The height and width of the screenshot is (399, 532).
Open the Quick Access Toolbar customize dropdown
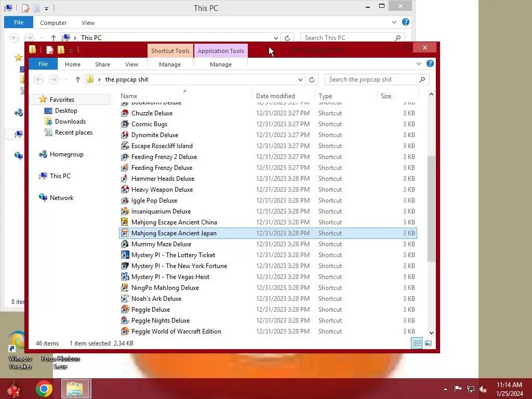click(71, 50)
